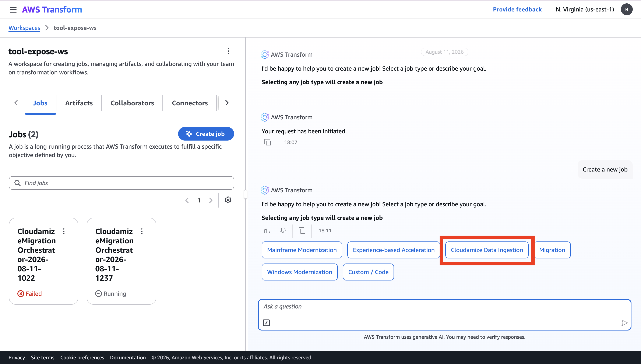Click the tool-expose-ws breadcrumb text
Image resolution: width=641 pixels, height=364 pixels.
coord(75,28)
